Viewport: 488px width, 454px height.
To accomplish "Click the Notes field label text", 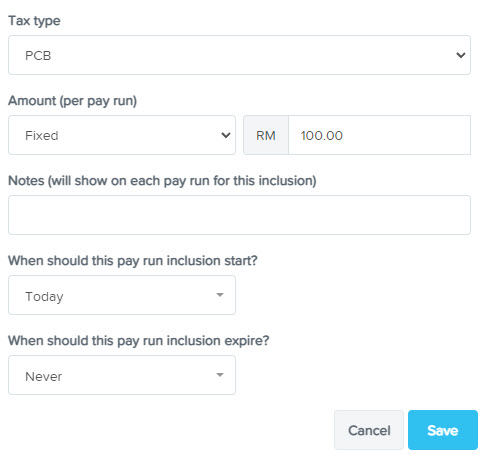I will pyautogui.click(x=162, y=181).
